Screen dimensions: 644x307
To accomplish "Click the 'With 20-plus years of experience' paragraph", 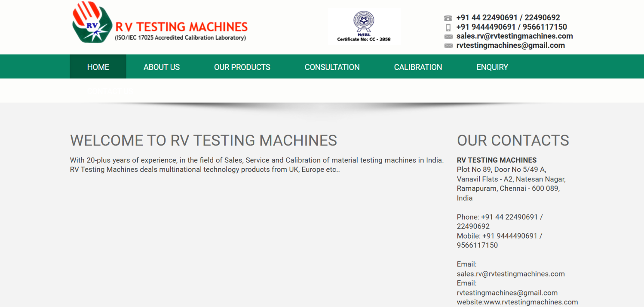I will pyautogui.click(x=257, y=164).
